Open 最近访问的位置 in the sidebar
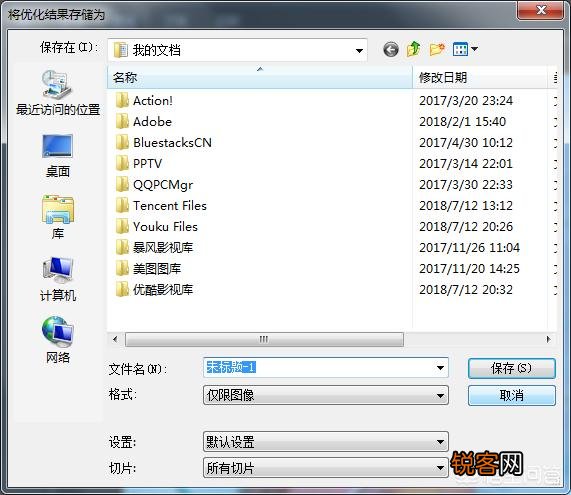This screenshot has width=571, height=495. click(58, 93)
